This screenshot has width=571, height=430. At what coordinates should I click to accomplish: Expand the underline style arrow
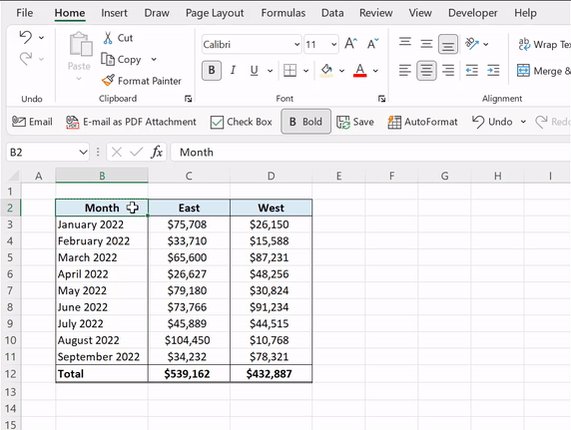click(x=270, y=71)
